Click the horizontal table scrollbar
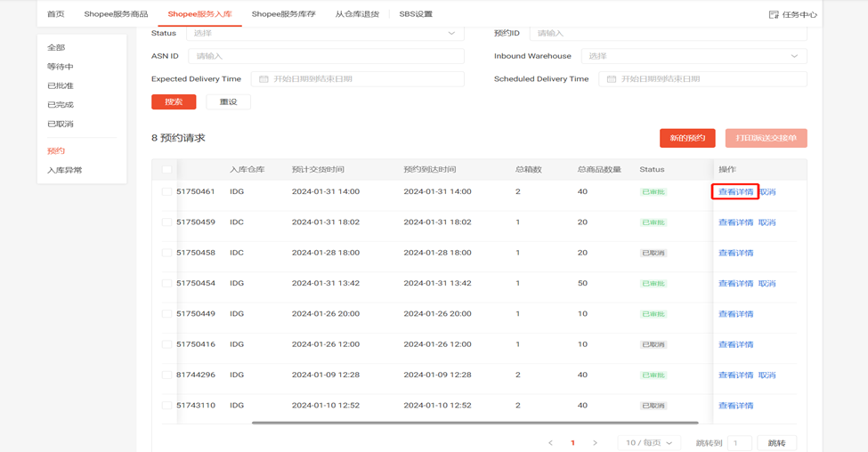This screenshot has height=452, width=868. tap(475, 423)
